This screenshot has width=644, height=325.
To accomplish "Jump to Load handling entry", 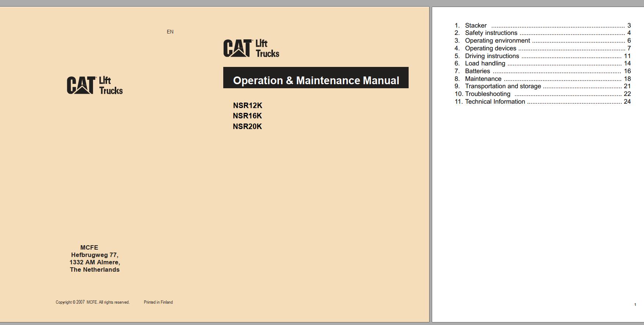I will [x=542, y=63].
